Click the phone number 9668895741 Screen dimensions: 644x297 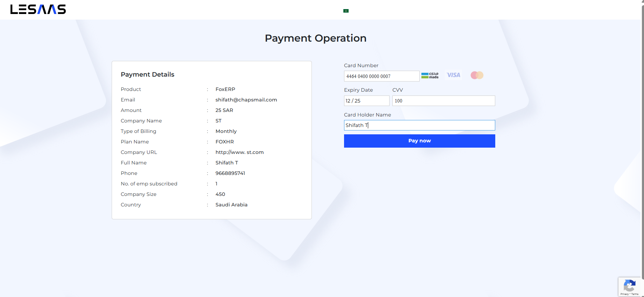point(230,173)
